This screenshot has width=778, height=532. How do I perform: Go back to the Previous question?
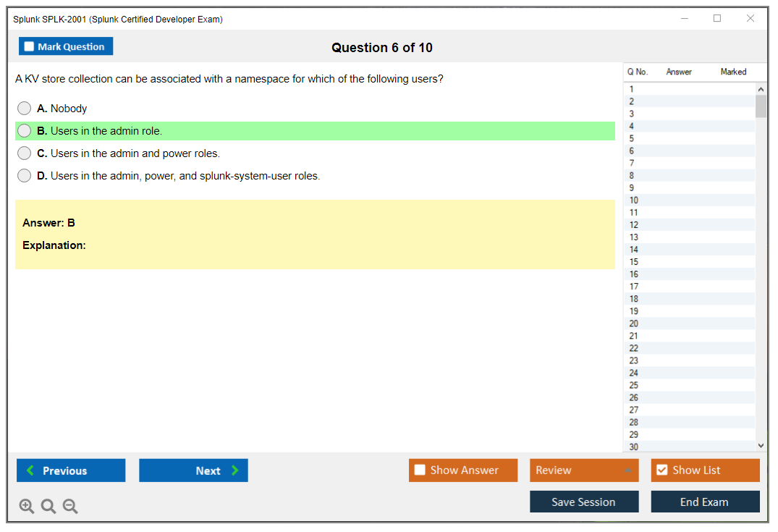[x=71, y=470]
